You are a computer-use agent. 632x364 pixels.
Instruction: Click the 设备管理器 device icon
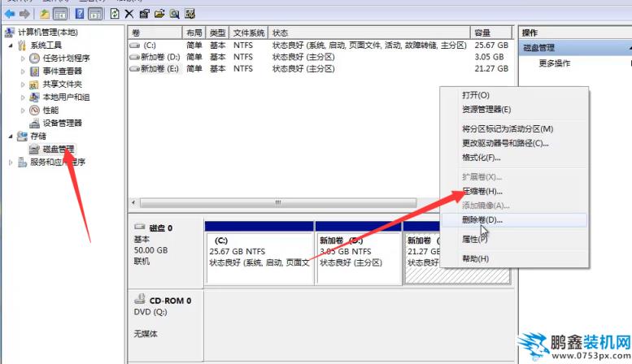(35, 123)
